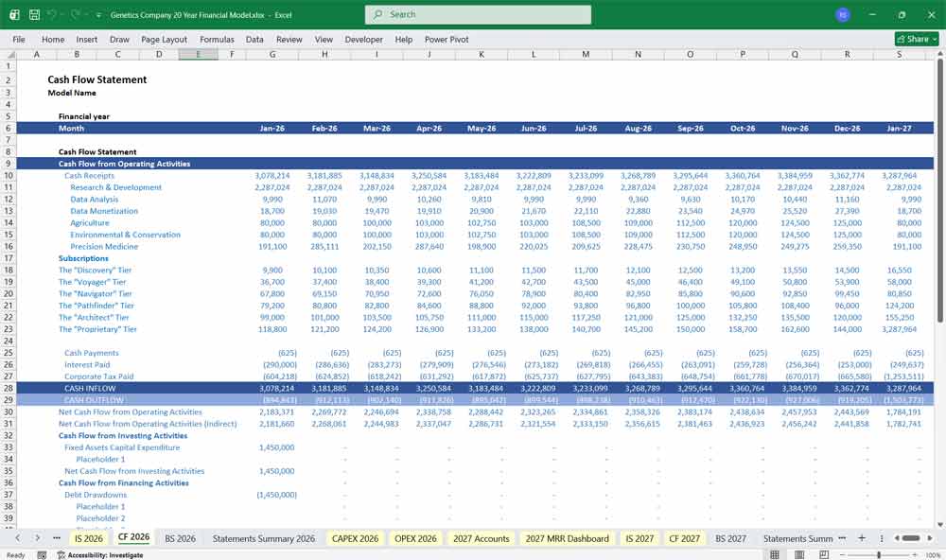946x560 pixels.
Task: Select column G header
Action: coord(272,54)
